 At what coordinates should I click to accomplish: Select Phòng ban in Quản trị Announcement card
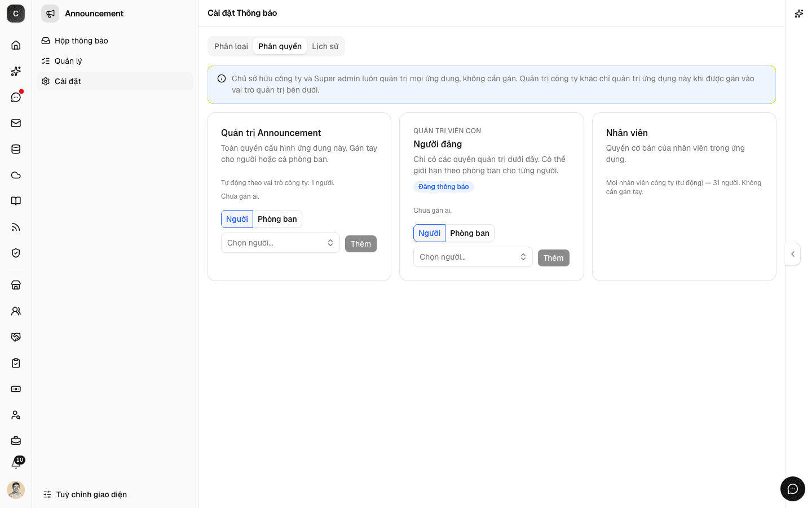[x=277, y=219]
